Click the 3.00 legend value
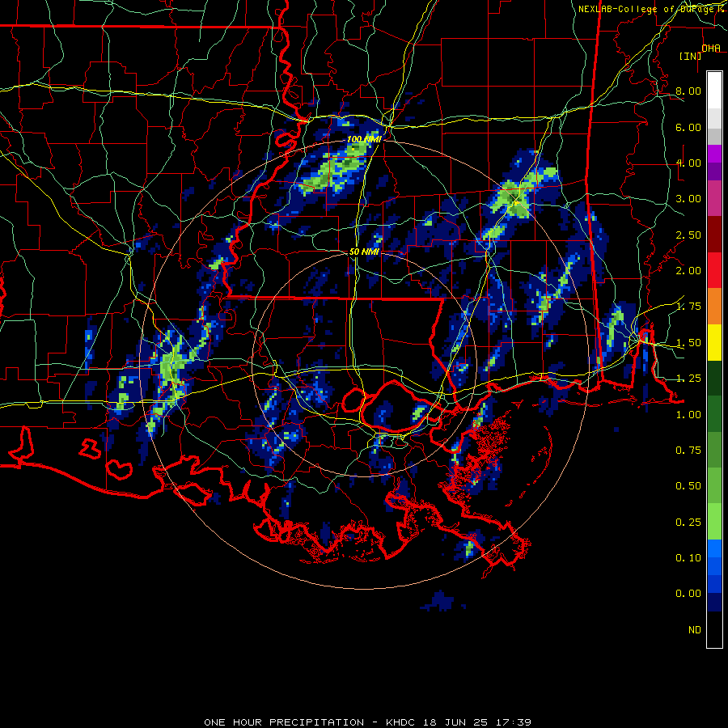 pyautogui.click(x=688, y=199)
